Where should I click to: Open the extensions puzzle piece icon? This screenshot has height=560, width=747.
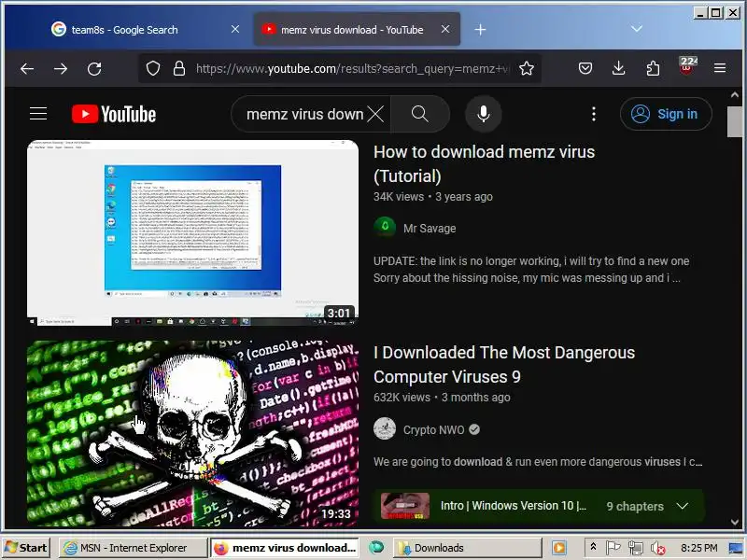click(653, 68)
